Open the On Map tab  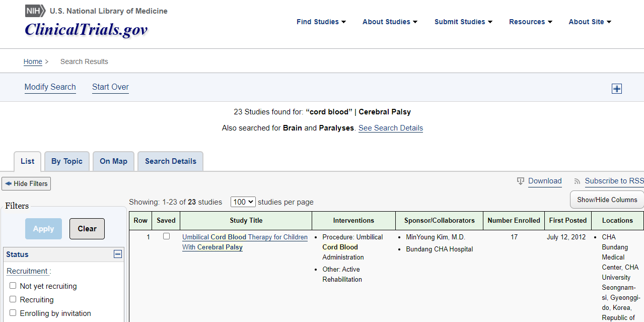tap(113, 161)
